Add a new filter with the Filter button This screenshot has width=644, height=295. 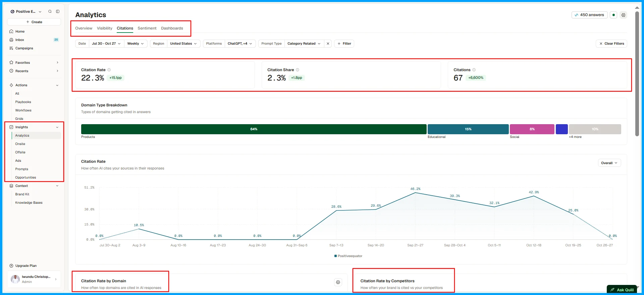click(344, 44)
